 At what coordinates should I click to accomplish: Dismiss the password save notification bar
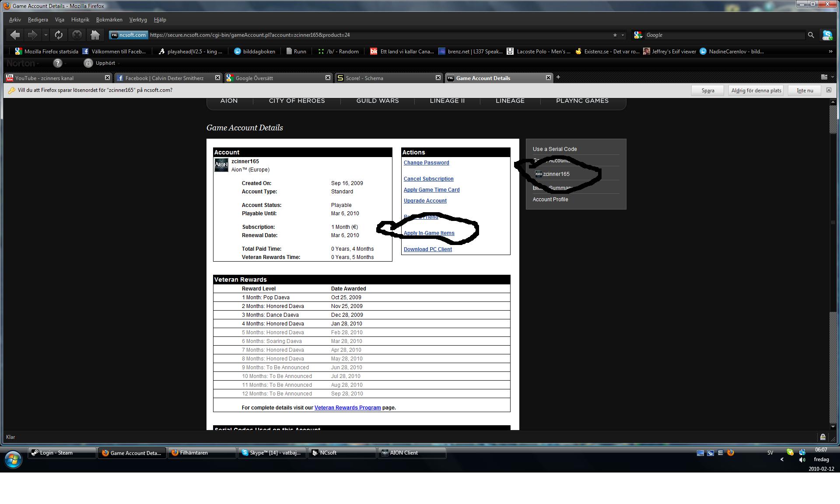[829, 90]
